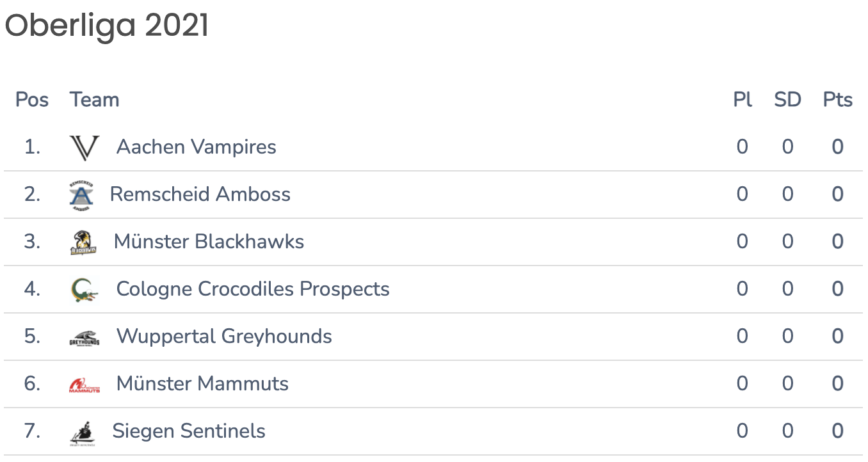Open the Münster Mammuts team link
Image resolution: width=868 pixels, height=462 pixels.
pyautogui.click(x=202, y=384)
